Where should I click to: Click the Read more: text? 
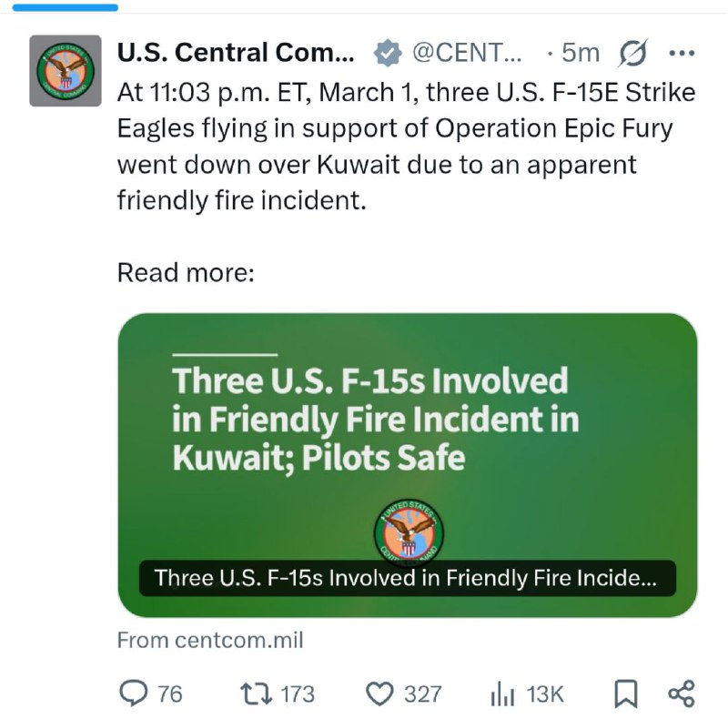[x=186, y=272]
